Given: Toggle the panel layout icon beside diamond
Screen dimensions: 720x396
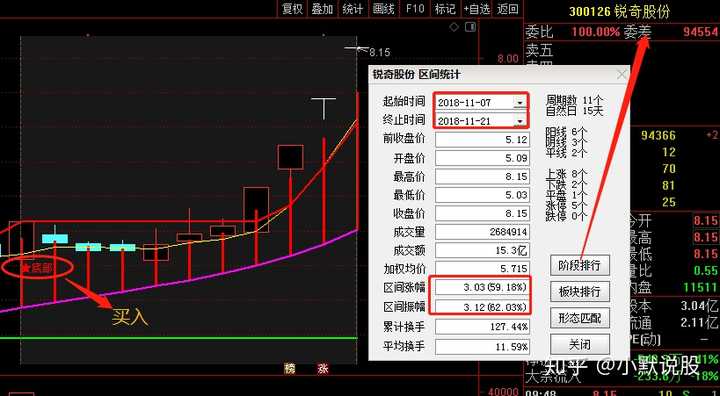Looking at the screenshot, I should pos(470,27).
